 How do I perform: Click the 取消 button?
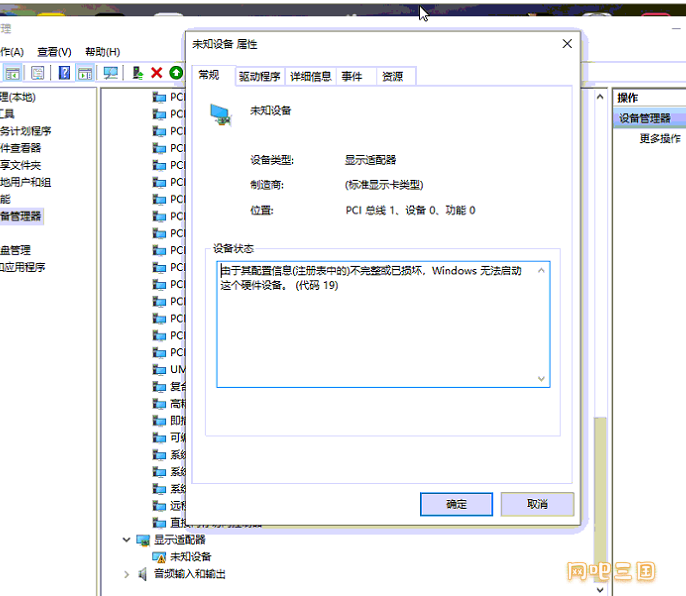(x=537, y=504)
